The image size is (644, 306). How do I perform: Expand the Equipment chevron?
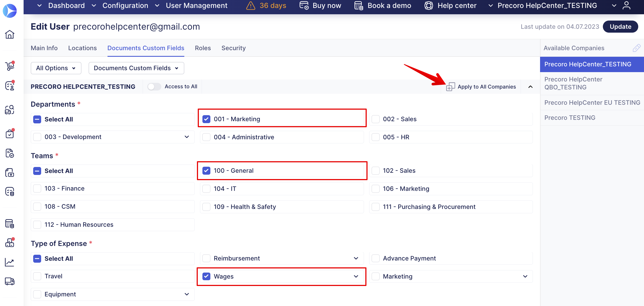tap(187, 294)
